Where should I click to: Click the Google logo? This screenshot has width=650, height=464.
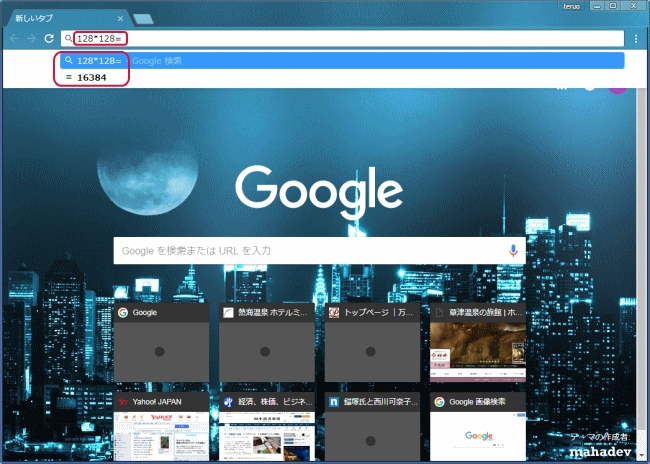click(x=319, y=192)
